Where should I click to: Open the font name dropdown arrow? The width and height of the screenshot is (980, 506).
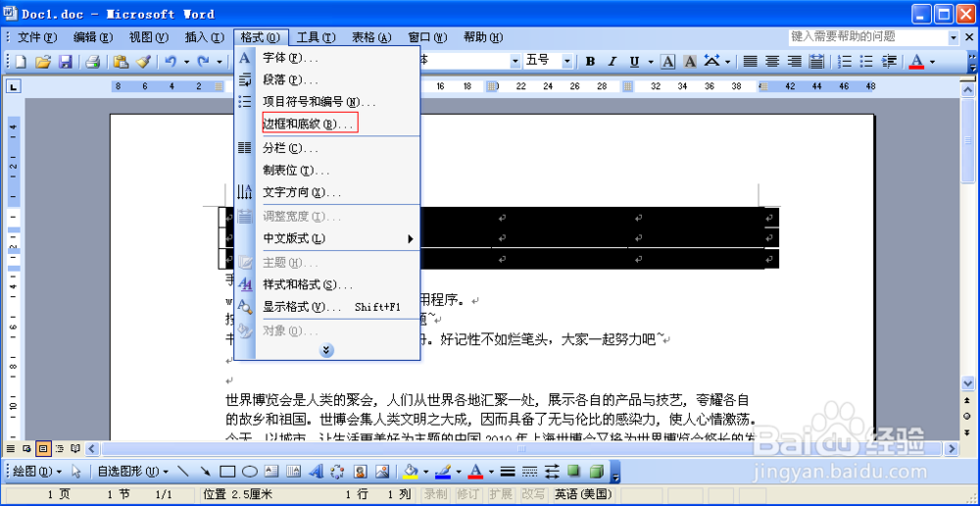click(x=515, y=62)
